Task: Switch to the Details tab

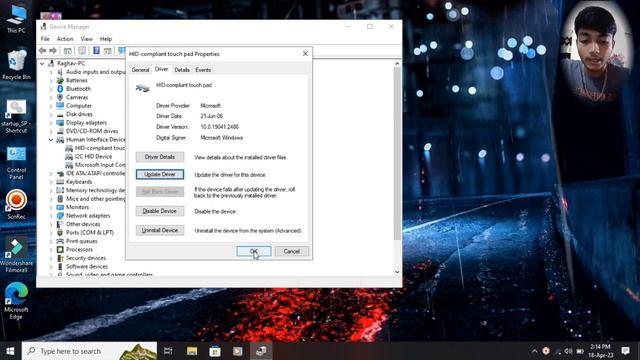Action: 182,70
